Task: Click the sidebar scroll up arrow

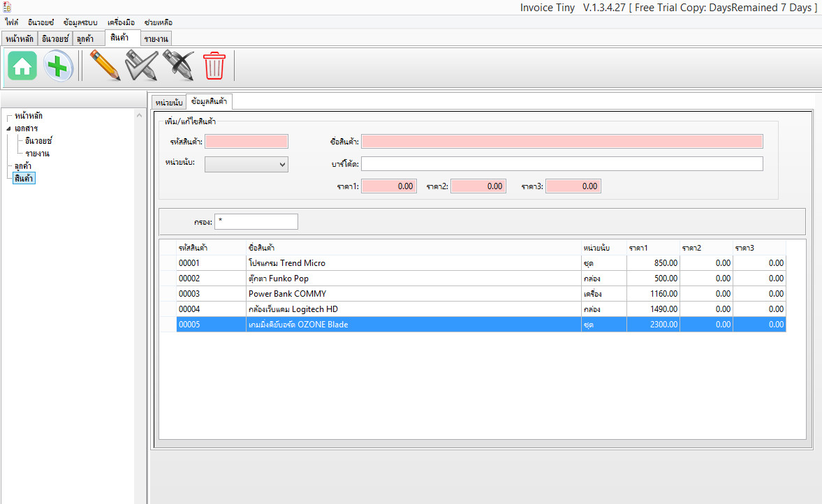Action: [x=140, y=115]
